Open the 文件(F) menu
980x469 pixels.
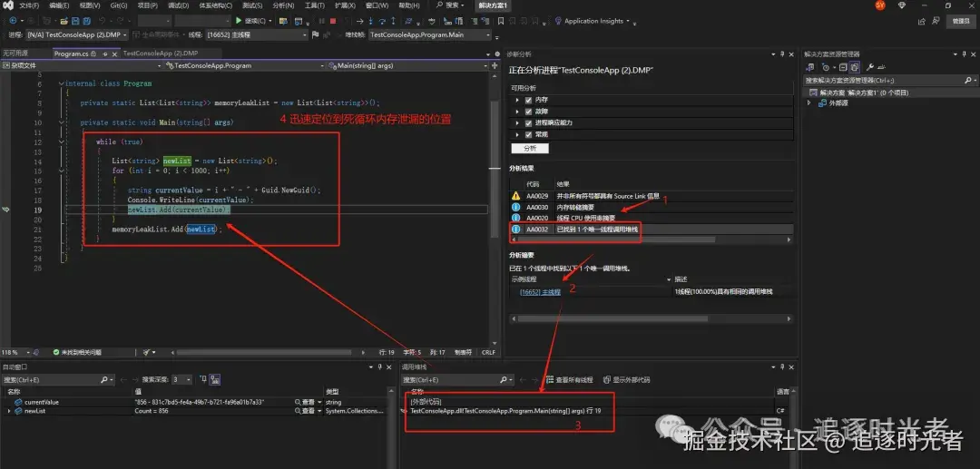coord(29,5)
